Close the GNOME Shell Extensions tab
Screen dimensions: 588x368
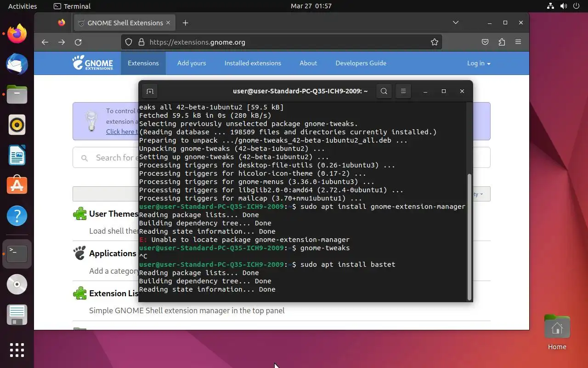tap(168, 23)
